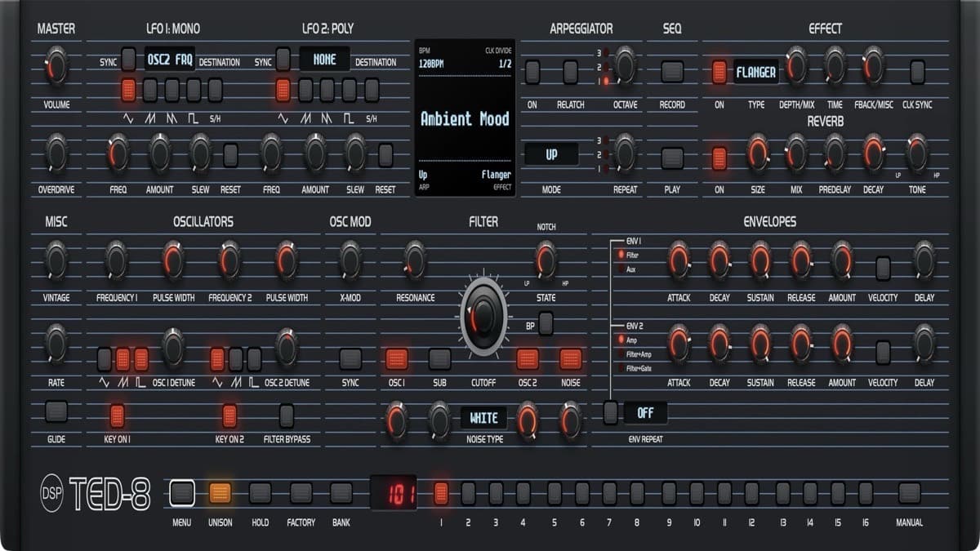
Task: Open the noise type WHITE selector
Action: (483, 419)
